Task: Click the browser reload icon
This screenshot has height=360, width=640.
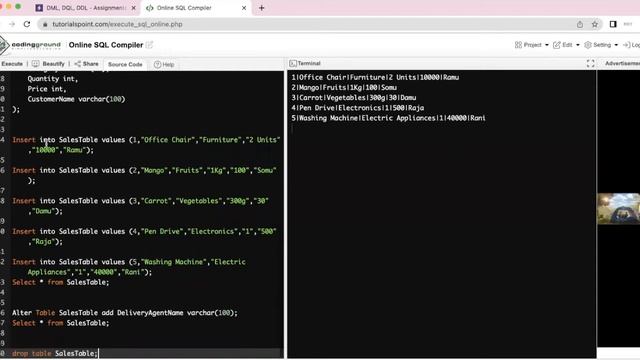Action: pos(27,24)
